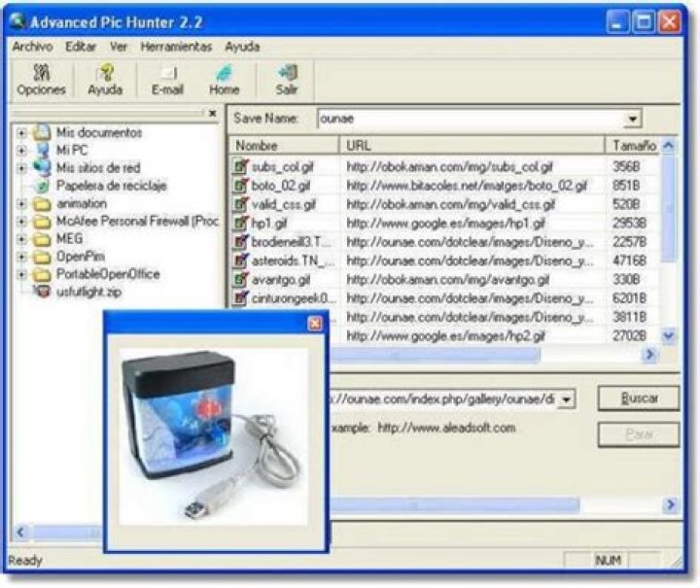
Task: Close the folder tree panel
Action: pos(212,114)
